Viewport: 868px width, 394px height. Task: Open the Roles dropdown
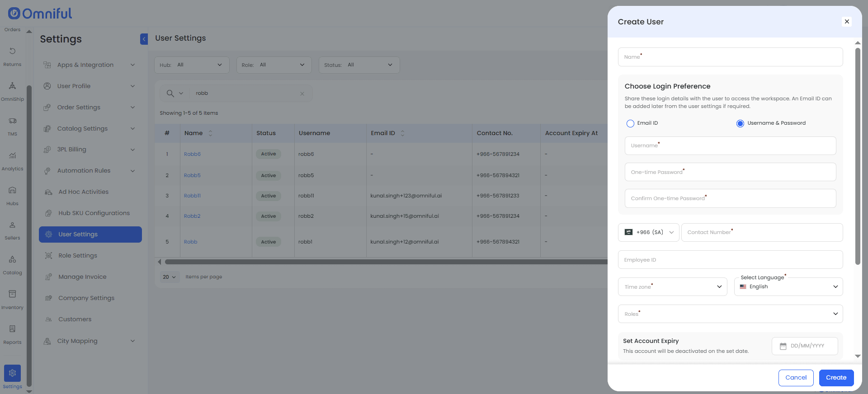pos(730,314)
